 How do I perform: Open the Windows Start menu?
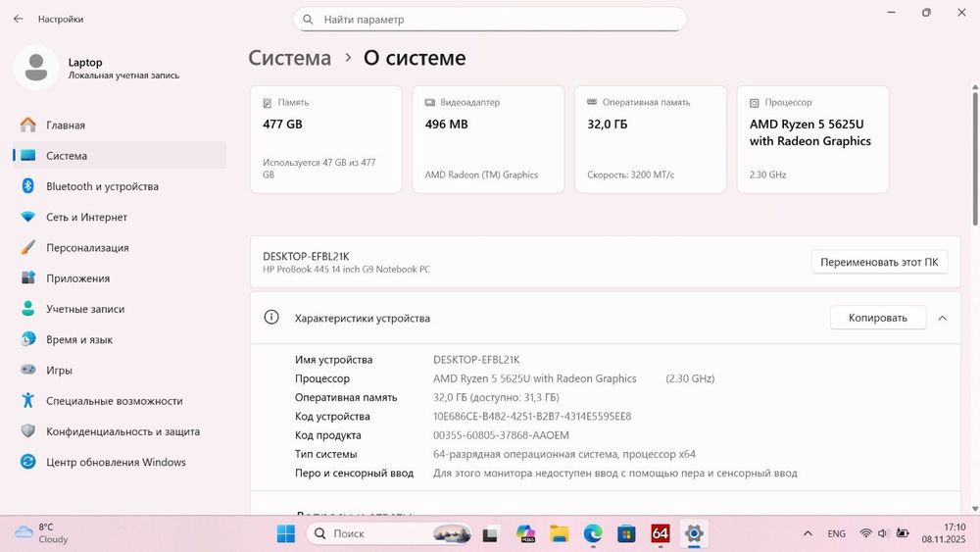click(285, 533)
